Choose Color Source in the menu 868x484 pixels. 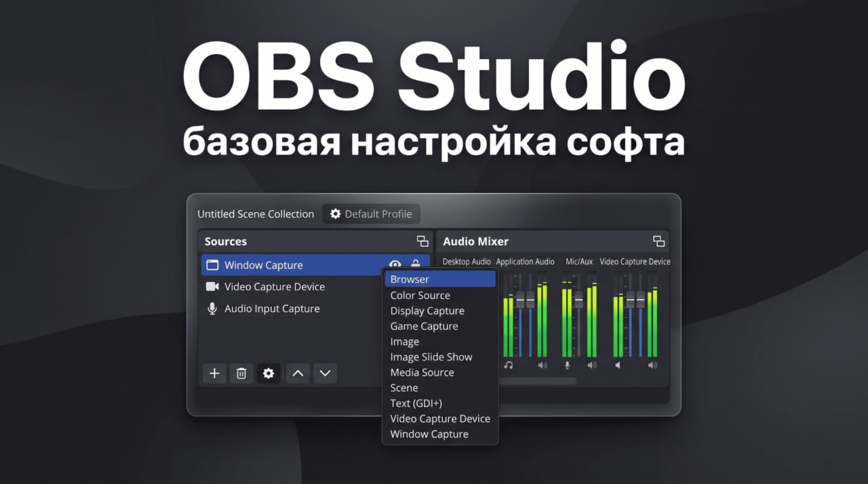(x=440, y=295)
